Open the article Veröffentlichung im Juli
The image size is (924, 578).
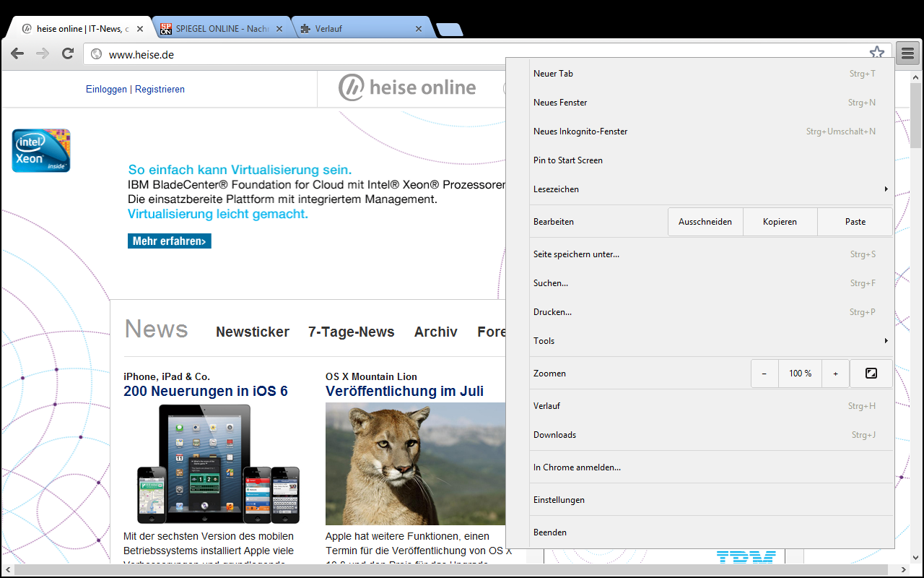[404, 391]
